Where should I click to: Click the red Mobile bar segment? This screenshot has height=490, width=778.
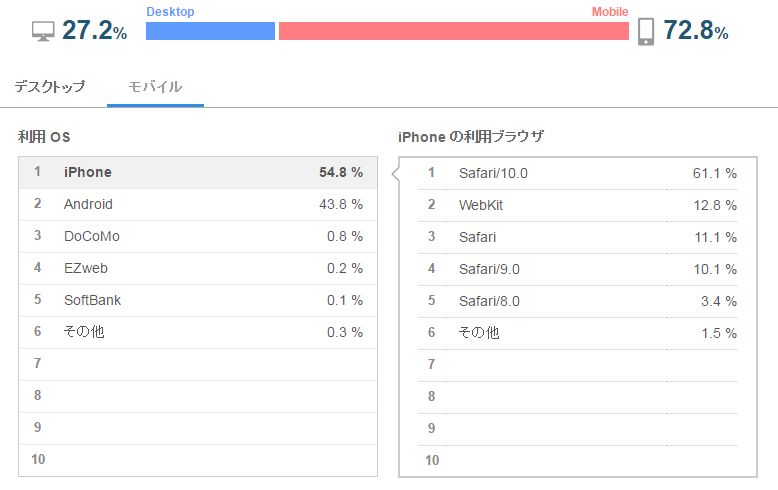(453, 31)
